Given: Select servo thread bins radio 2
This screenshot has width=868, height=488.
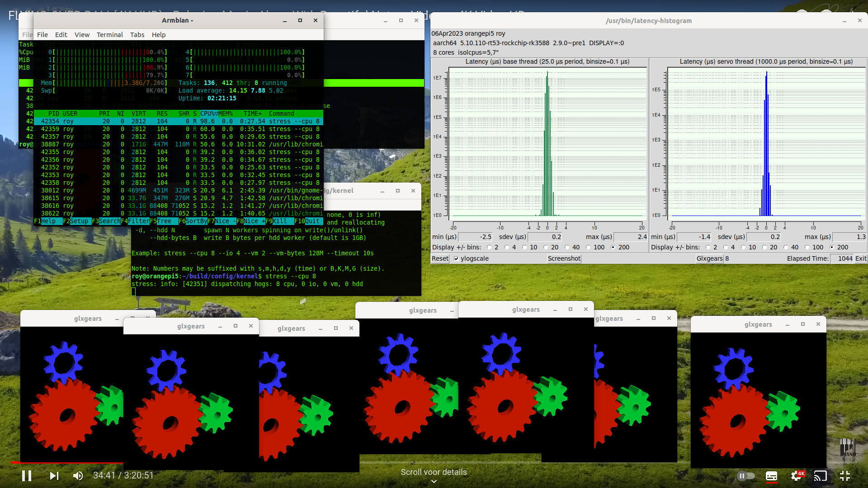Looking at the screenshot, I should (x=708, y=247).
